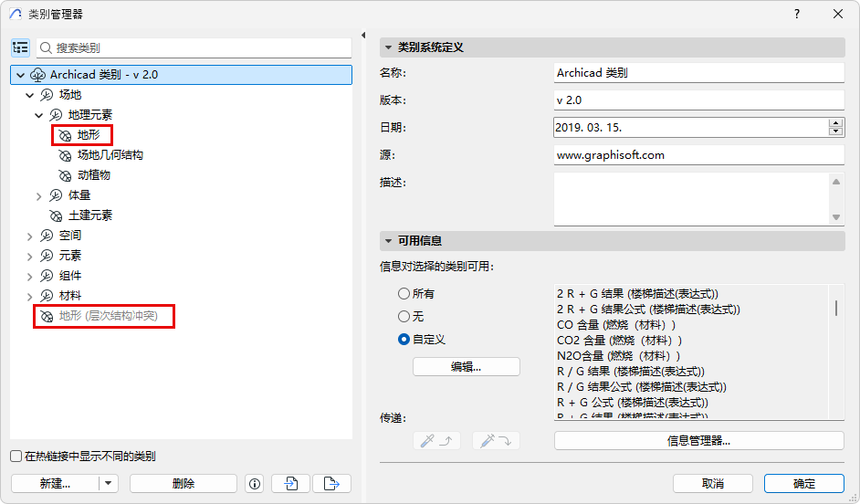Screen dimensions: 860x504
Task: Click the icon beside 动植物
Action: 65,175
